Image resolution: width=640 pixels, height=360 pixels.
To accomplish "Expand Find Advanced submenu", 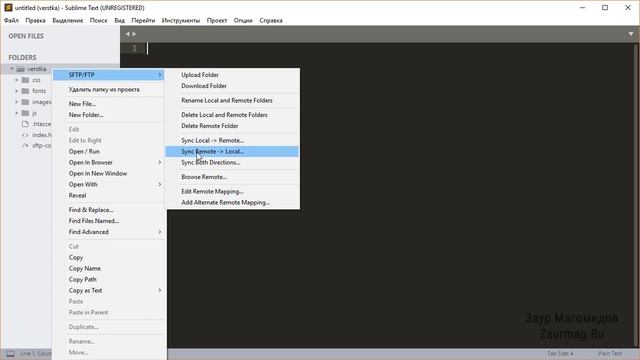I will pos(109,232).
